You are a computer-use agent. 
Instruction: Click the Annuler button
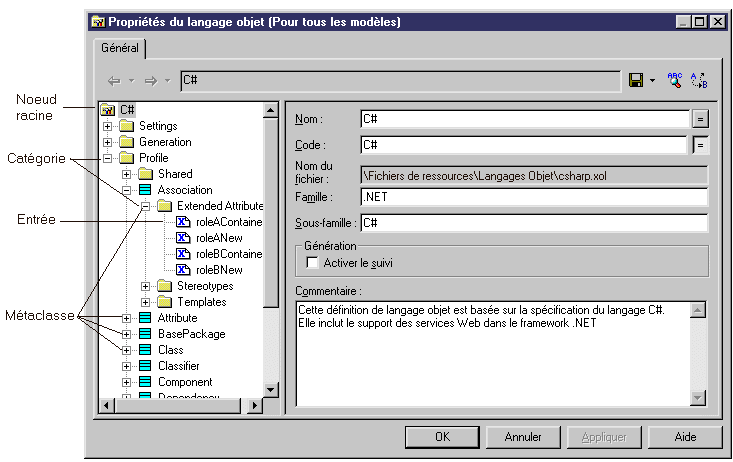[x=523, y=437]
